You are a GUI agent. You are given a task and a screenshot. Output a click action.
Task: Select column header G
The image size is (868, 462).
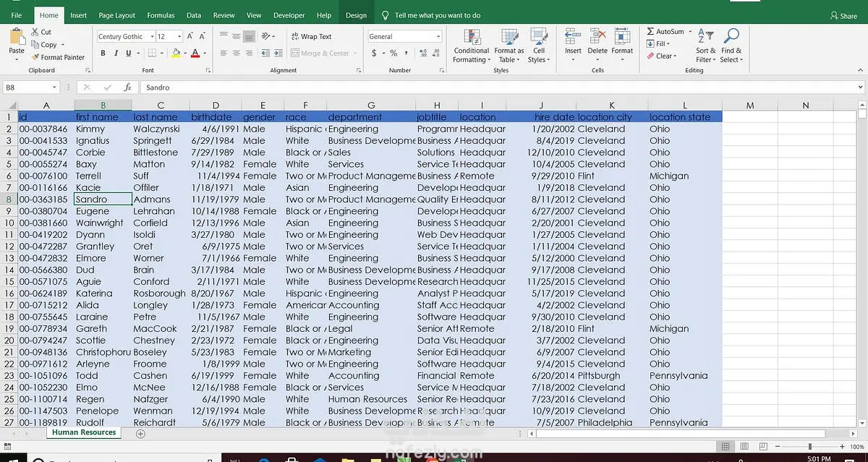370,106
